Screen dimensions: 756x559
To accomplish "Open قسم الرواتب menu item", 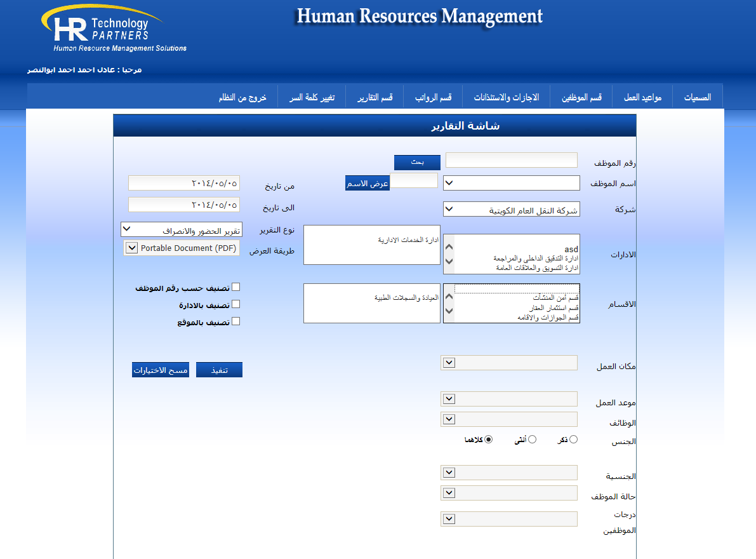I will point(434,97).
